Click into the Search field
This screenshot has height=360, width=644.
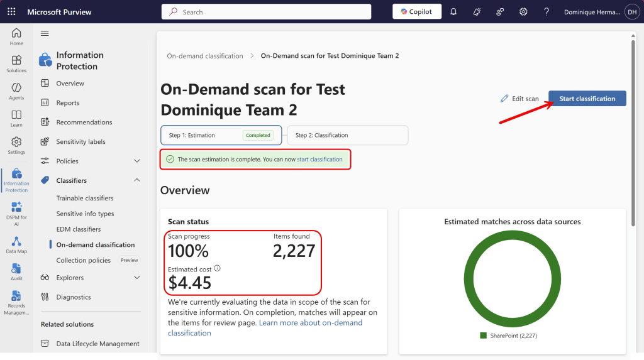tap(270, 12)
